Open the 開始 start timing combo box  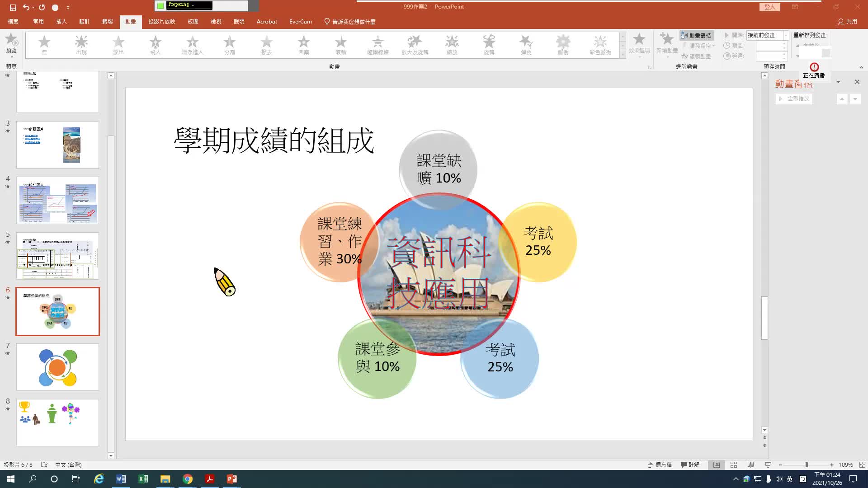coord(767,35)
